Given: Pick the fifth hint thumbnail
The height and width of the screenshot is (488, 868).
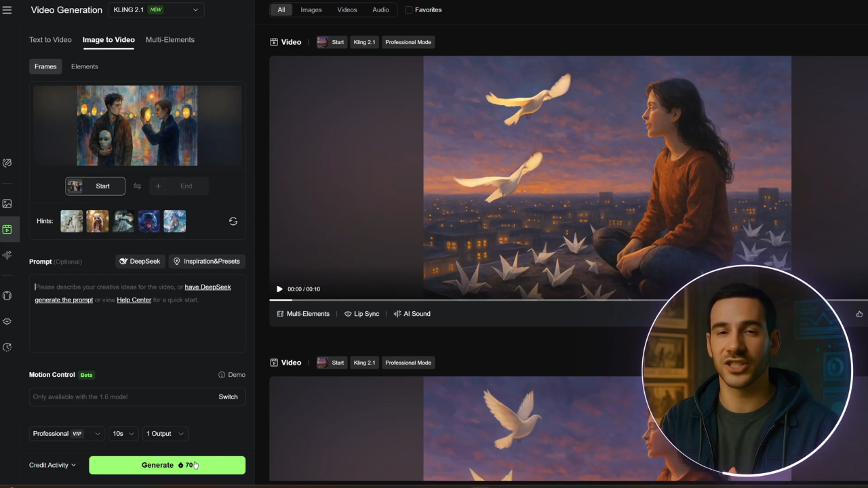Looking at the screenshot, I should click(x=174, y=221).
